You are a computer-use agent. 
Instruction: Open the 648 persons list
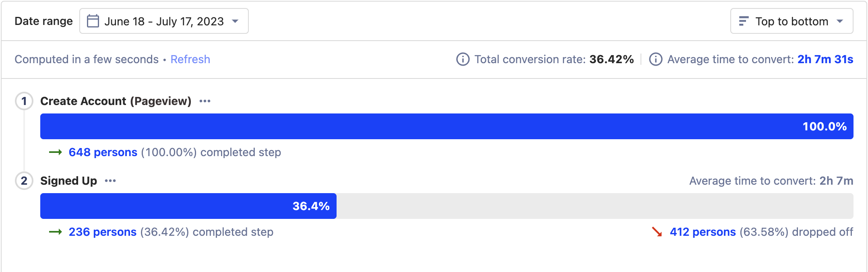tap(103, 152)
